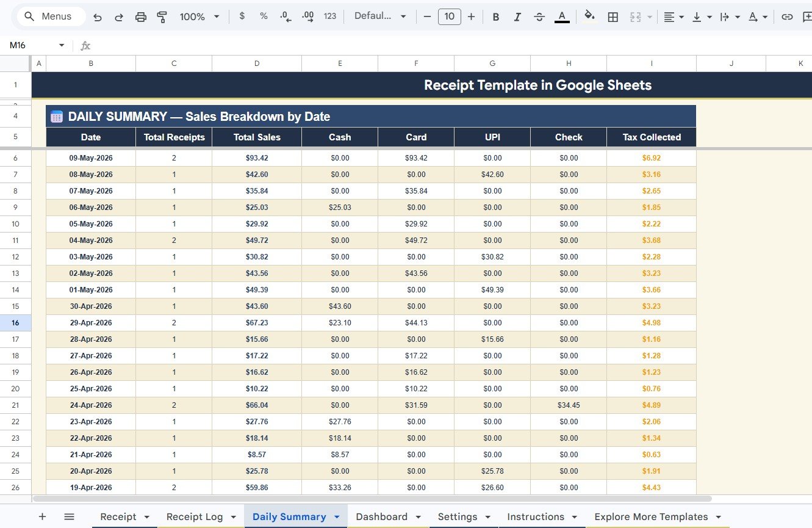
Task: Print the spreadsheet
Action: point(141,17)
